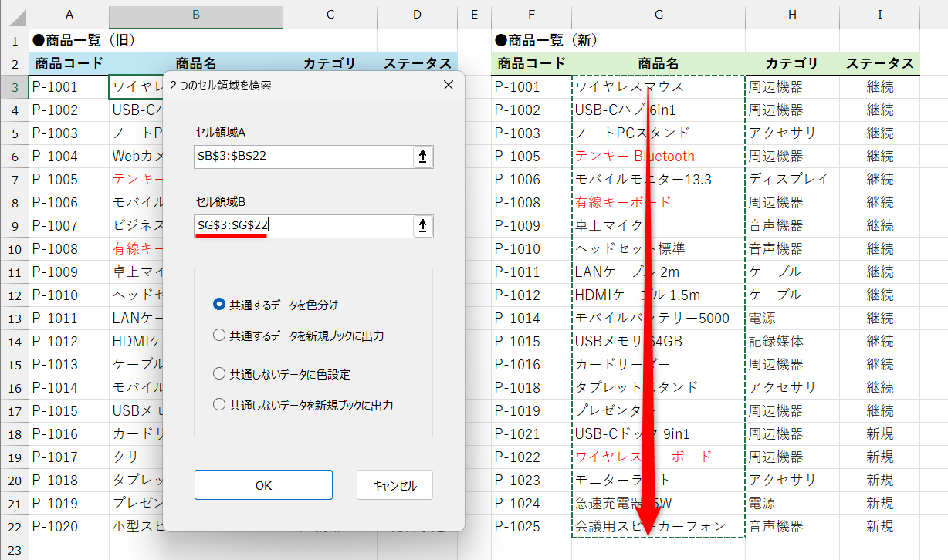The image size is (948, 560).
Task: Select 共通するデータを色分け radio option
Action: [276, 305]
